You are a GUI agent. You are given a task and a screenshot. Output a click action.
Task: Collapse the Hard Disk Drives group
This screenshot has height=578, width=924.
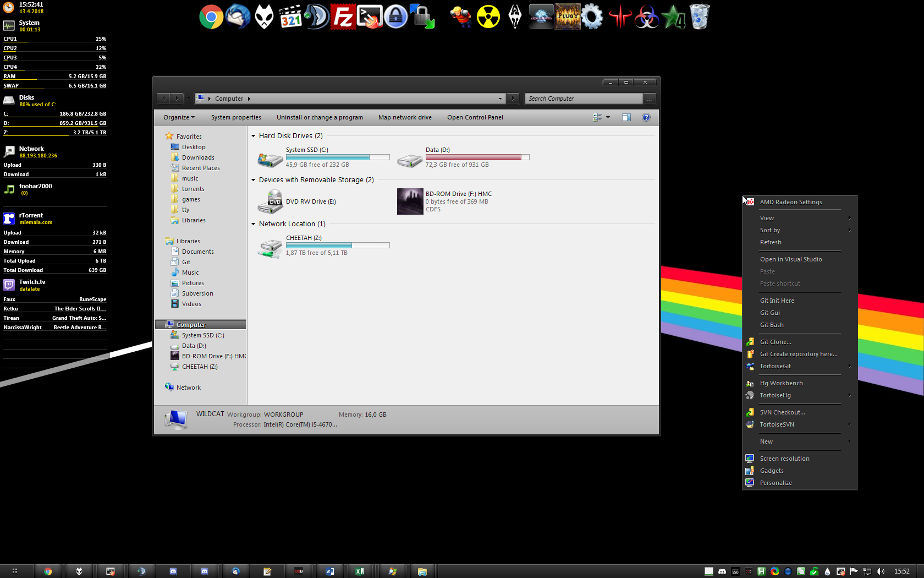tap(254, 136)
